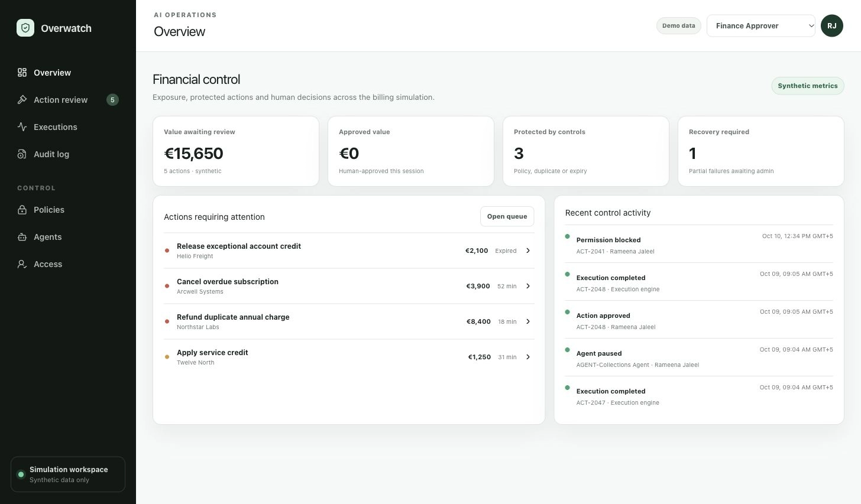Click the 31 min timer text
The image size is (861, 504).
(507, 357)
